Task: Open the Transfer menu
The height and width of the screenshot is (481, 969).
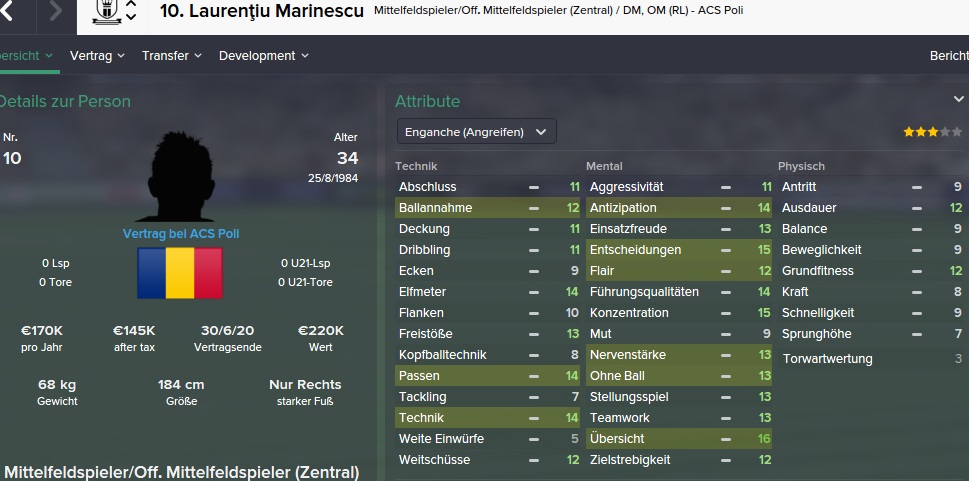Action: [171, 56]
